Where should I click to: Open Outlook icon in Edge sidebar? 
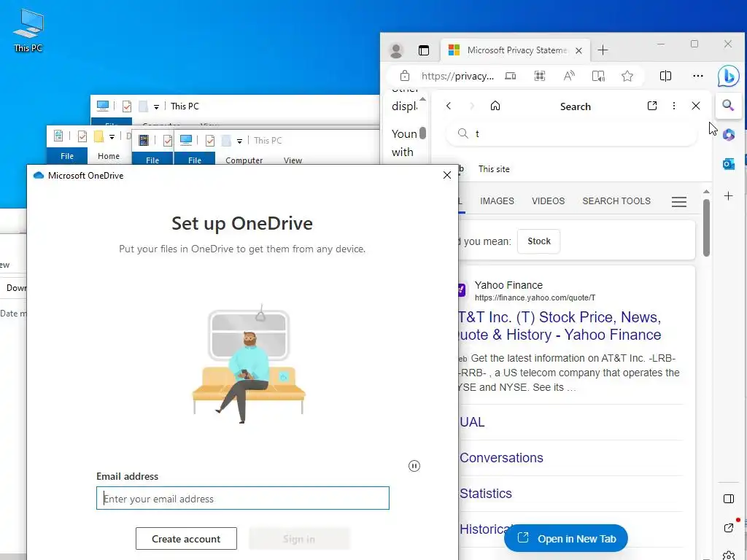pyautogui.click(x=729, y=164)
